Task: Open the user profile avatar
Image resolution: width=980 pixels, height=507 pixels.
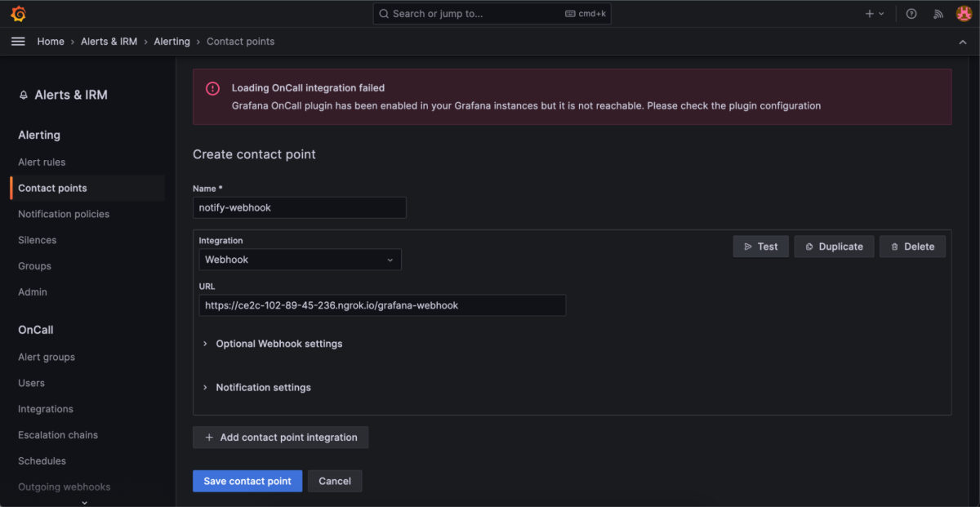Action: 964,14
